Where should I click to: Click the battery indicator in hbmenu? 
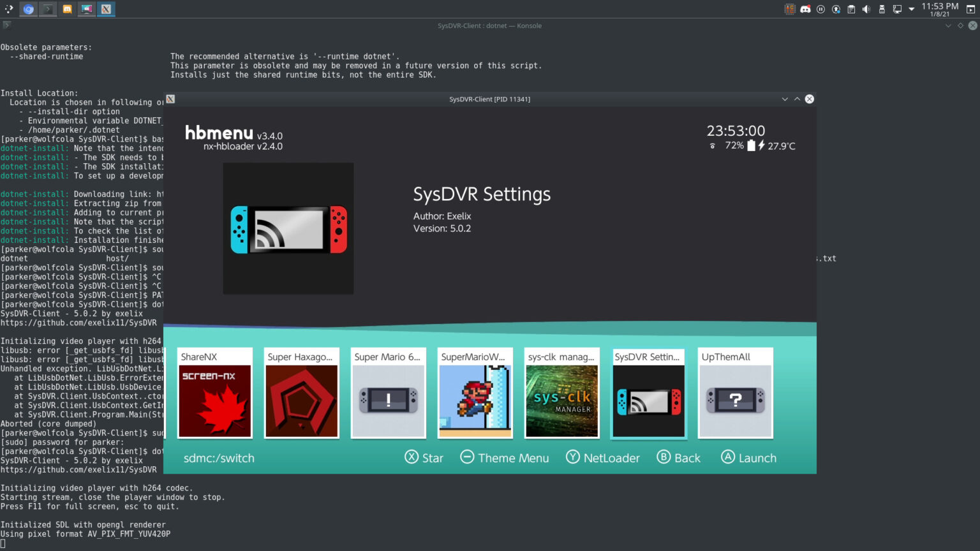(751, 145)
